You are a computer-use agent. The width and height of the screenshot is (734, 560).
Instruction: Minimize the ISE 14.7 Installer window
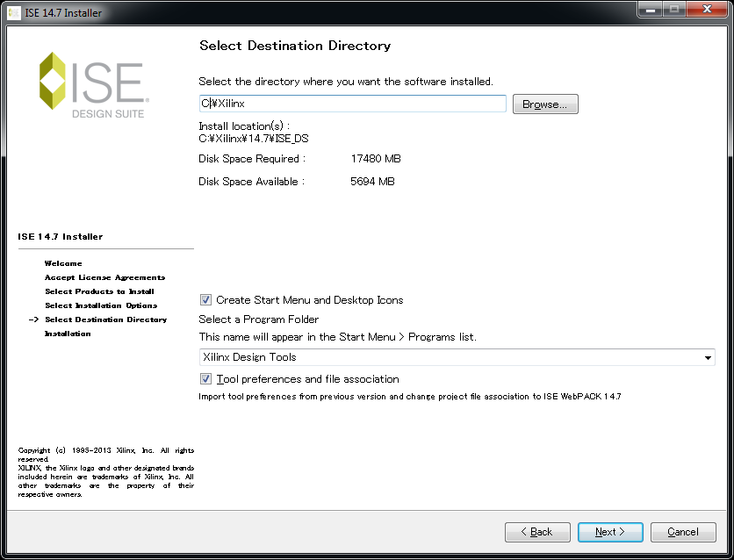[x=650, y=10]
